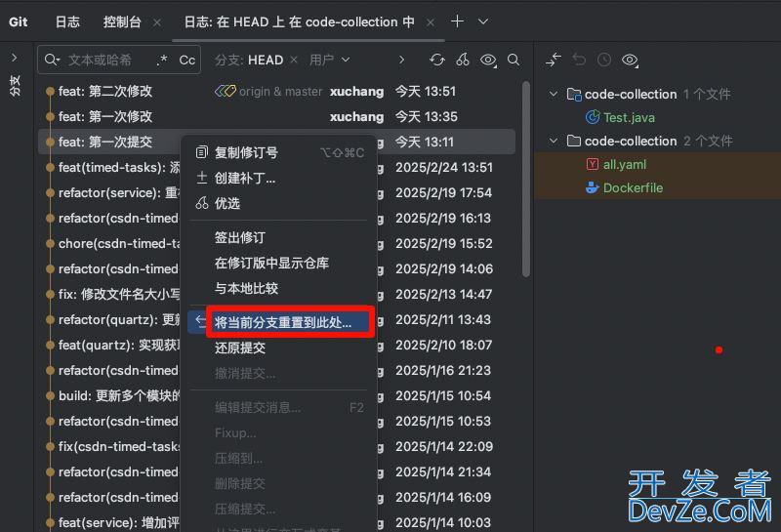Select commit build: 更新多个模块
This screenshot has height=532, width=781.
coord(276,395)
